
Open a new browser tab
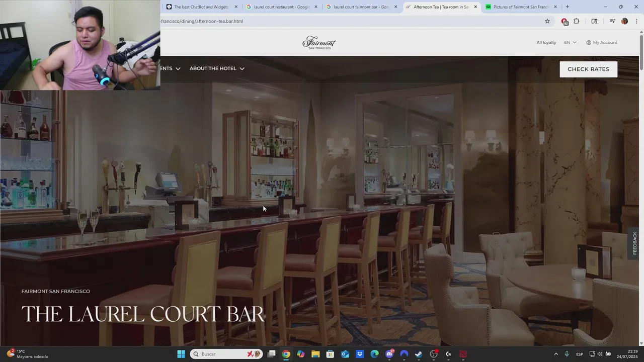point(567,7)
